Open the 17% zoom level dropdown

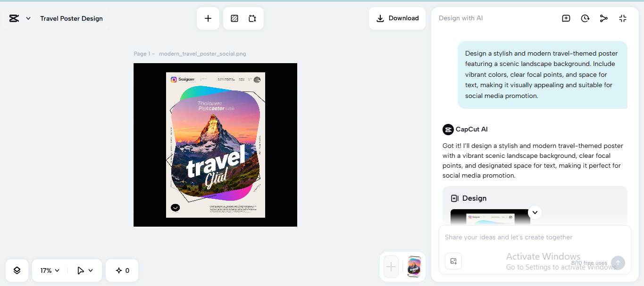coord(50,270)
